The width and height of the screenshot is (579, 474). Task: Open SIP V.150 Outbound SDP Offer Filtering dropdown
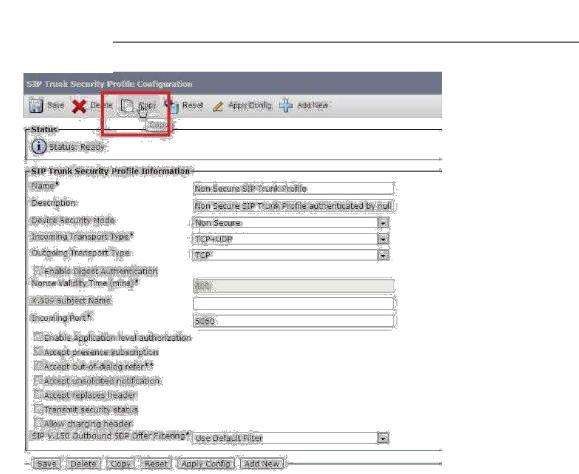pyautogui.click(x=383, y=438)
